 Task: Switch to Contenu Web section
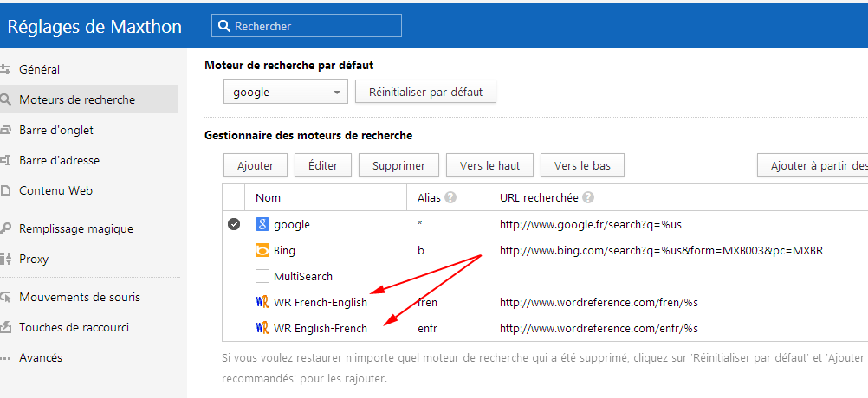pyautogui.click(x=56, y=191)
